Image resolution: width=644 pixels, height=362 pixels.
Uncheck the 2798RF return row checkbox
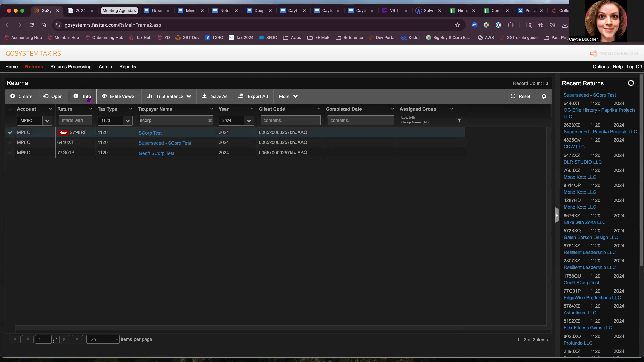(10, 133)
